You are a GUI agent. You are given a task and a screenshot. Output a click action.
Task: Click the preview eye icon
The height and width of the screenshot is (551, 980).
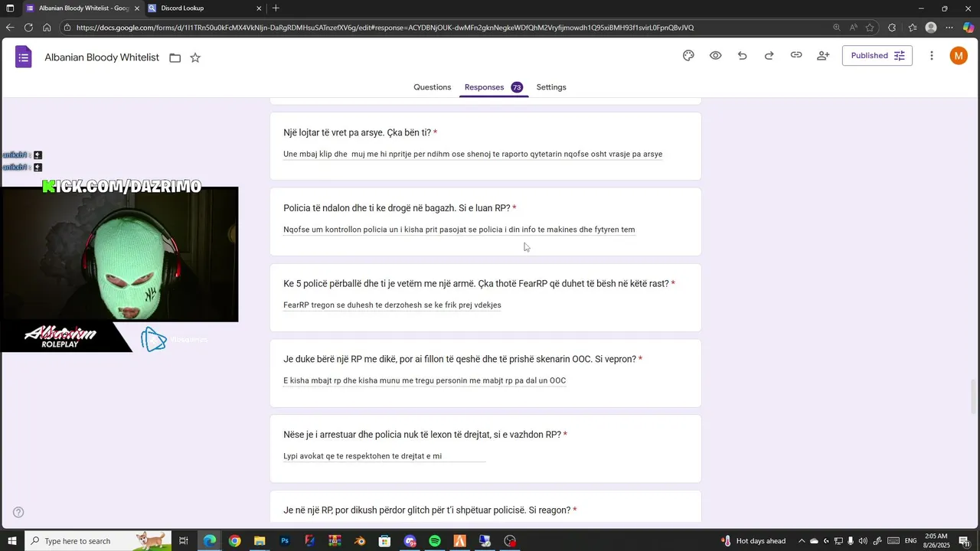pyautogui.click(x=715, y=55)
